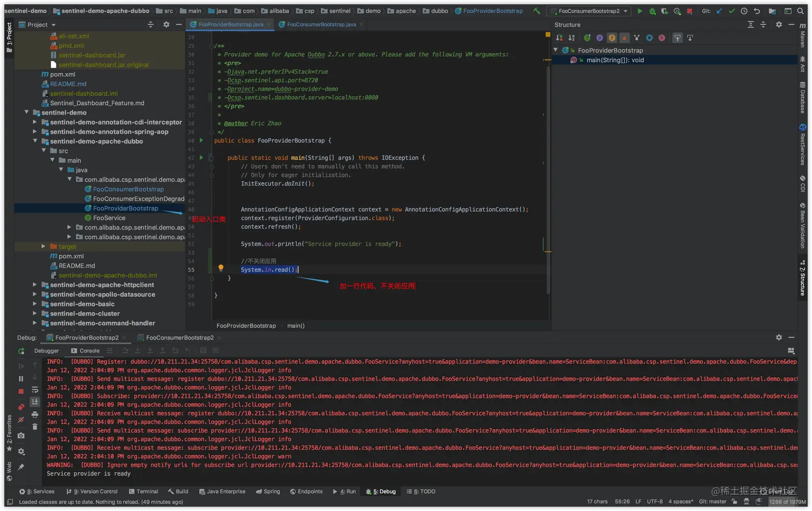This screenshot has width=812, height=511.
Task: Pin the debug tab
Action: [21, 467]
